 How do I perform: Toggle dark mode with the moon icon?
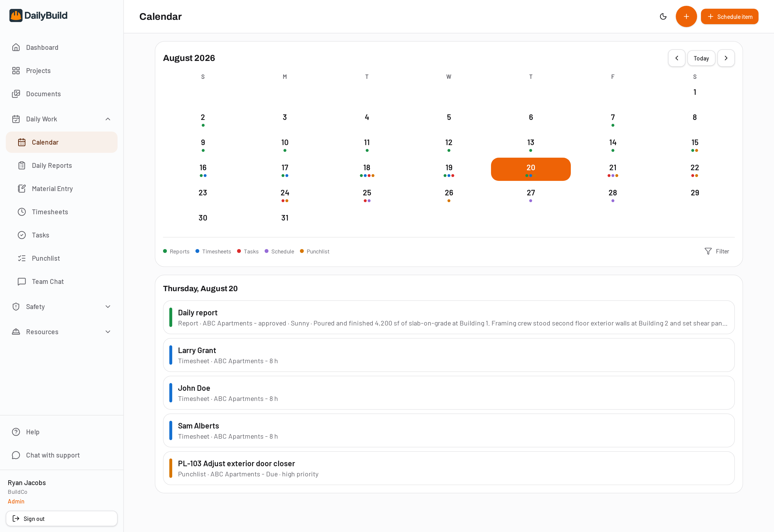point(663,16)
